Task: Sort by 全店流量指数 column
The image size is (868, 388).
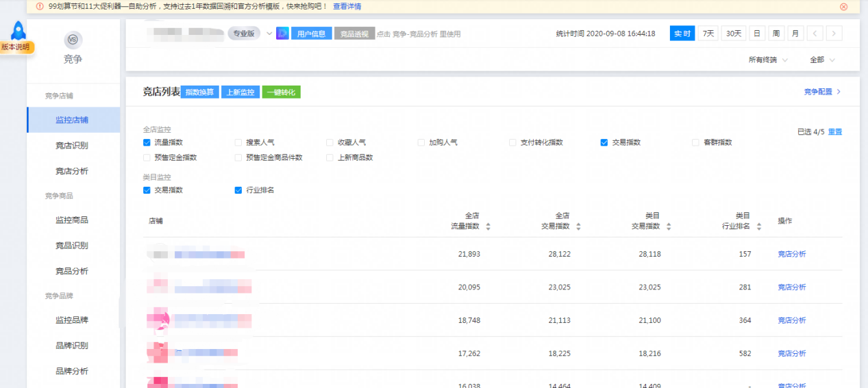Action: (x=488, y=226)
